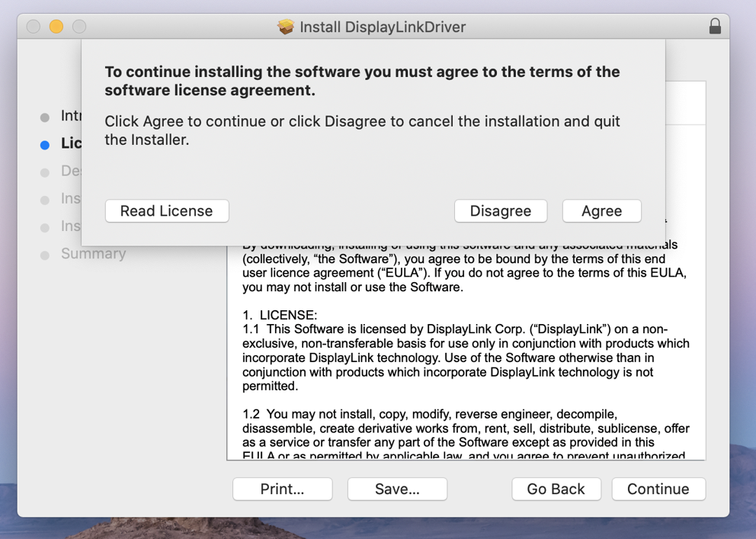Click the bold 'To continue installing the software' heading
Viewport: 756px width, 539px height.
(363, 81)
